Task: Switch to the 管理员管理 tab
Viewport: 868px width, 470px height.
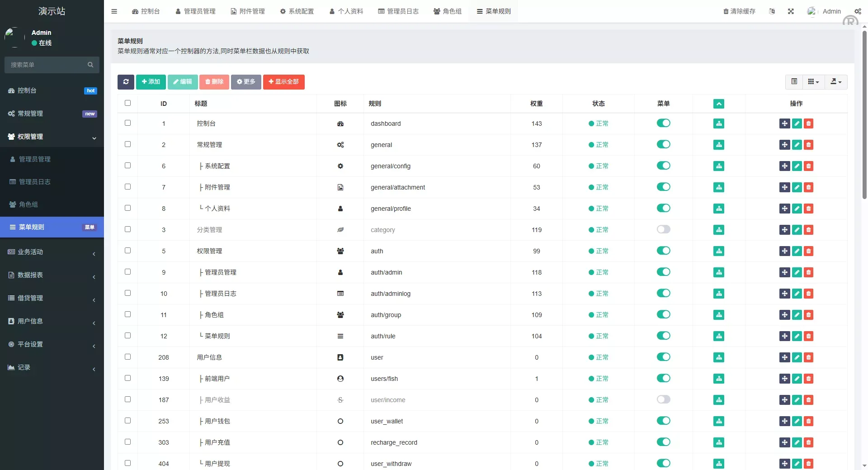Action: [x=195, y=11]
